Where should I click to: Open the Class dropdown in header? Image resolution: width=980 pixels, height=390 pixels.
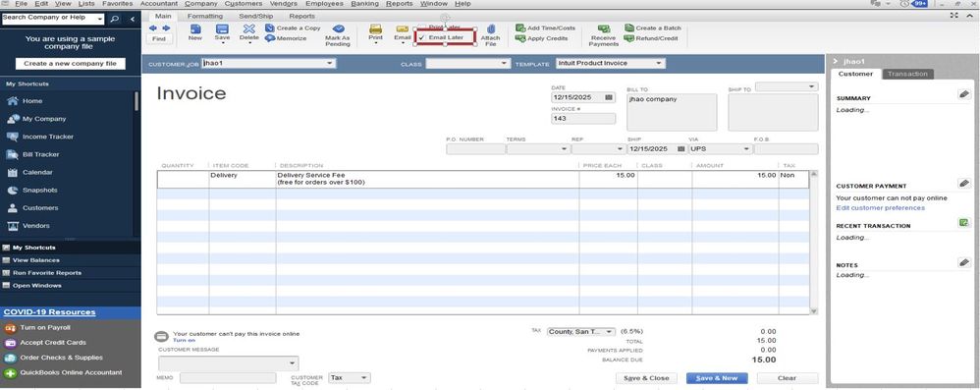pos(505,63)
